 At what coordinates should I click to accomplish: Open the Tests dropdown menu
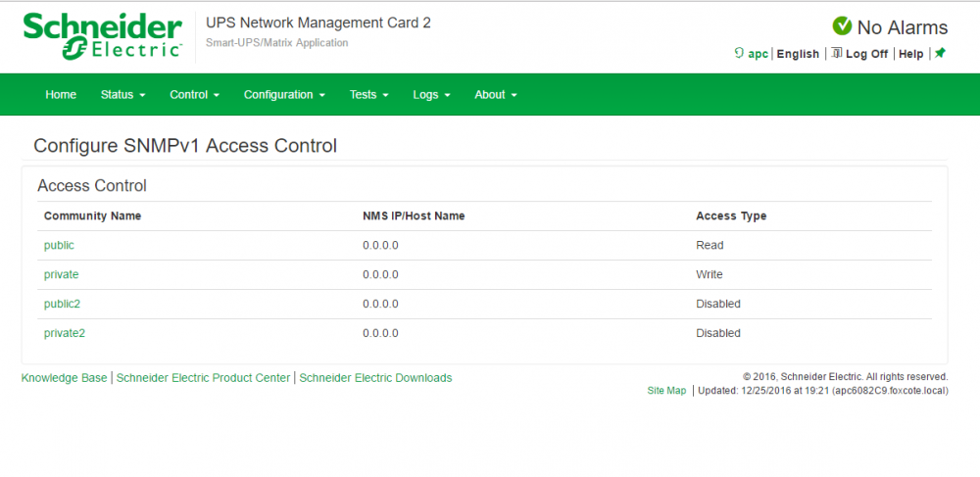(x=368, y=95)
